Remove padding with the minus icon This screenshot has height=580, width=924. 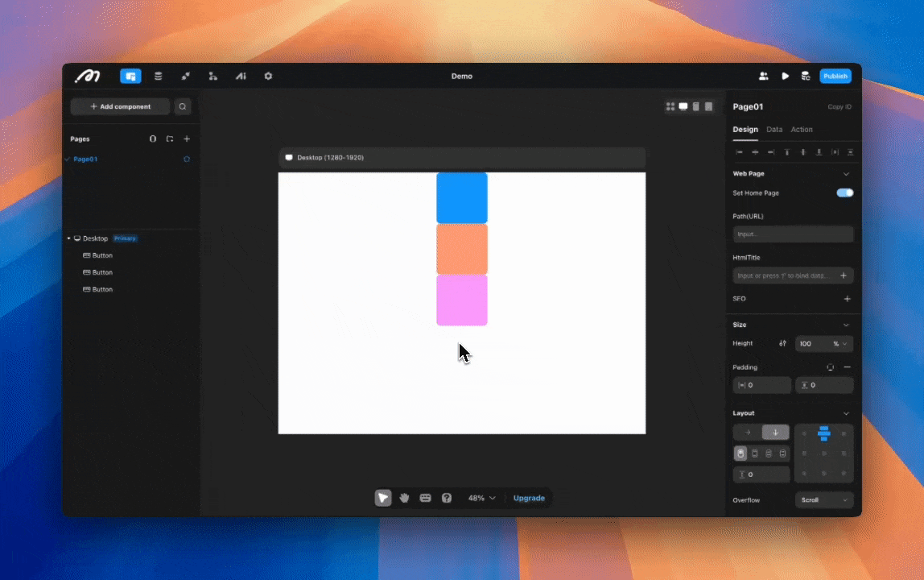tap(848, 367)
